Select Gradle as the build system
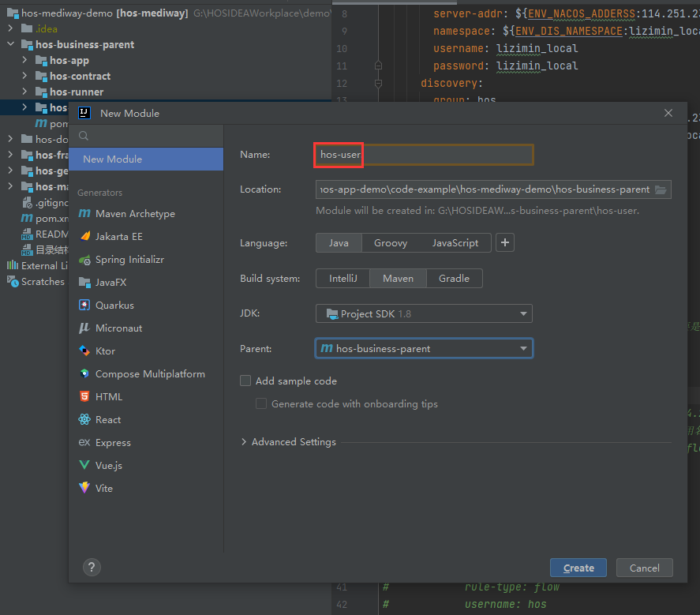This screenshot has width=700, height=615. (454, 279)
